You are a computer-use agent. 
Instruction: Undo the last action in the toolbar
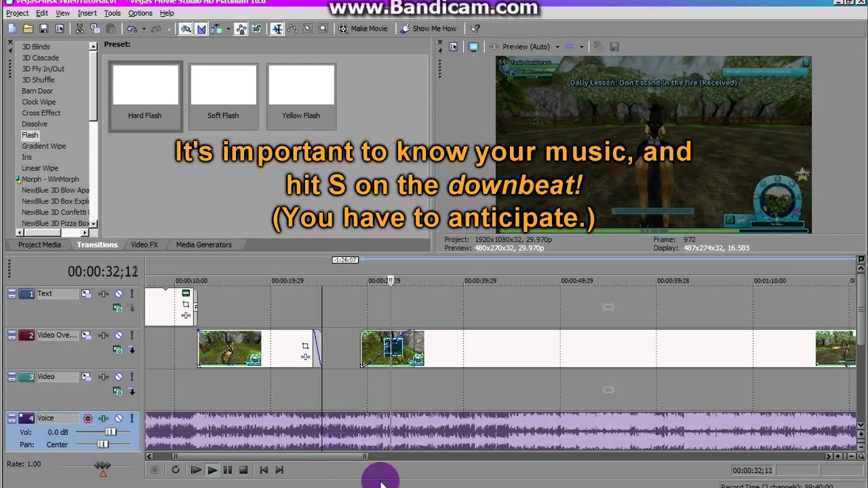point(132,28)
